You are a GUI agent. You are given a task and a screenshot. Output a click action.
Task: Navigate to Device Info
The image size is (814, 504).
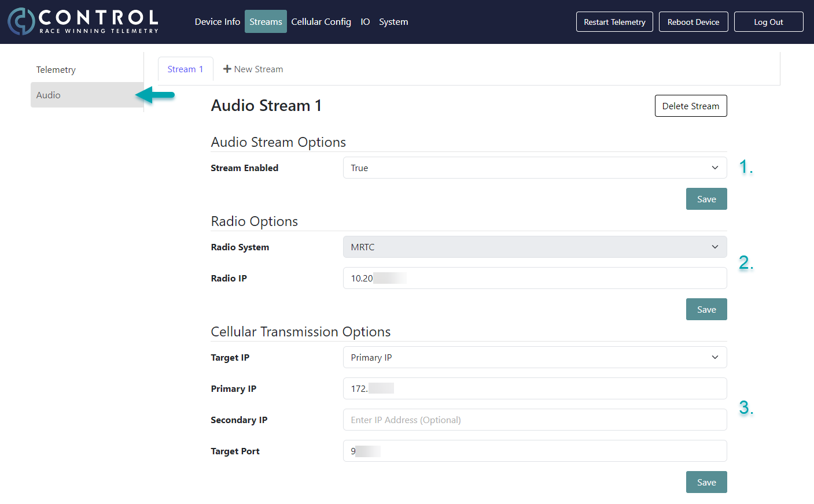(218, 21)
